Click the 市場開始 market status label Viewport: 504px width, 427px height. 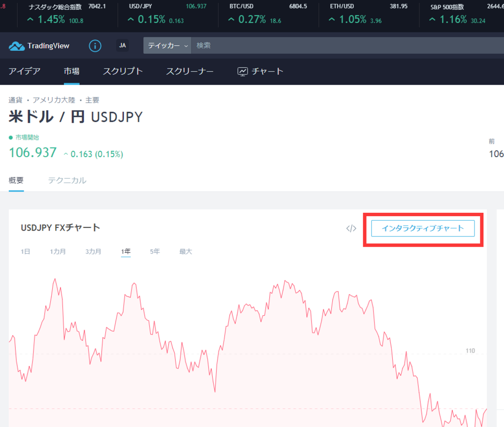[x=27, y=137]
